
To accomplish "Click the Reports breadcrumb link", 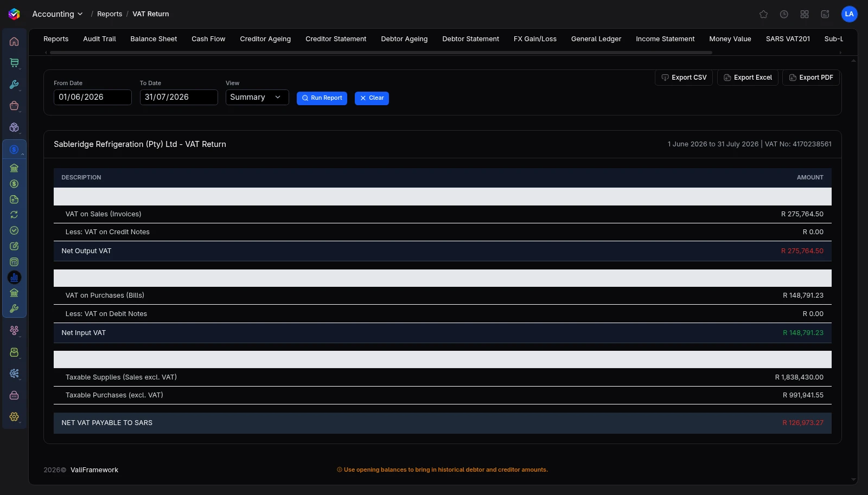I will tap(110, 14).
